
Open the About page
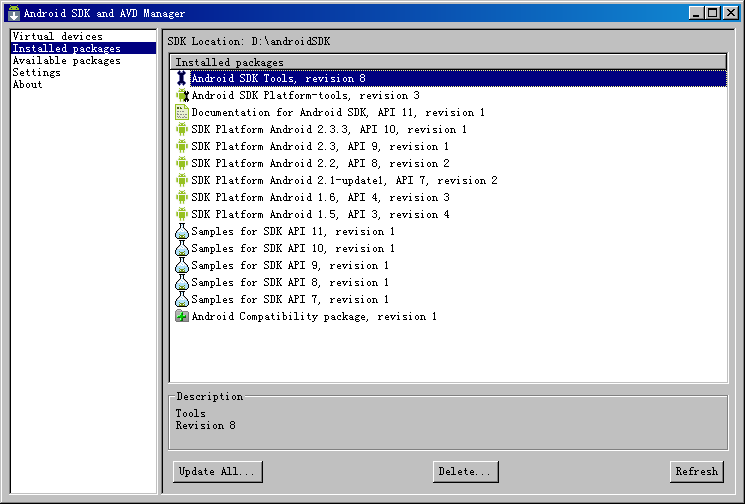pos(83,84)
